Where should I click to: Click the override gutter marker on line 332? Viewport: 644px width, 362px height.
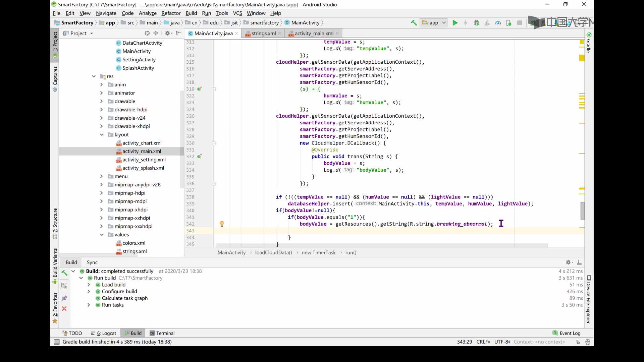pos(200,157)
